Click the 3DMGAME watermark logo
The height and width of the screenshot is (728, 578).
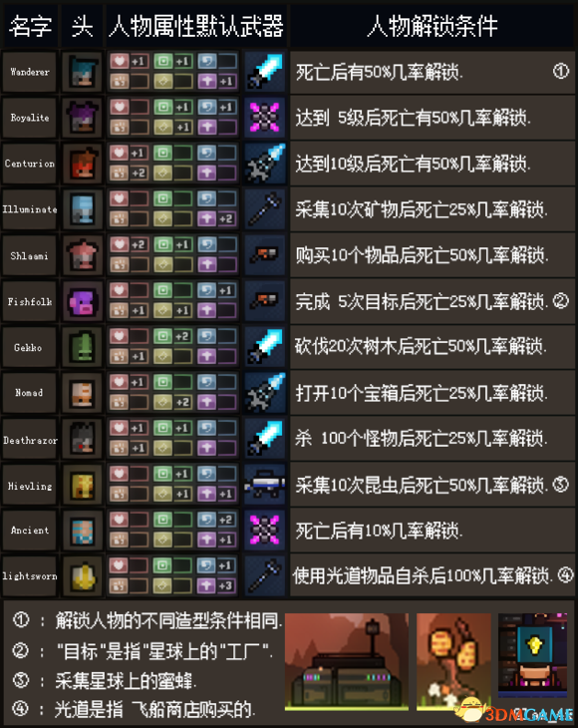tap(517, 711)
